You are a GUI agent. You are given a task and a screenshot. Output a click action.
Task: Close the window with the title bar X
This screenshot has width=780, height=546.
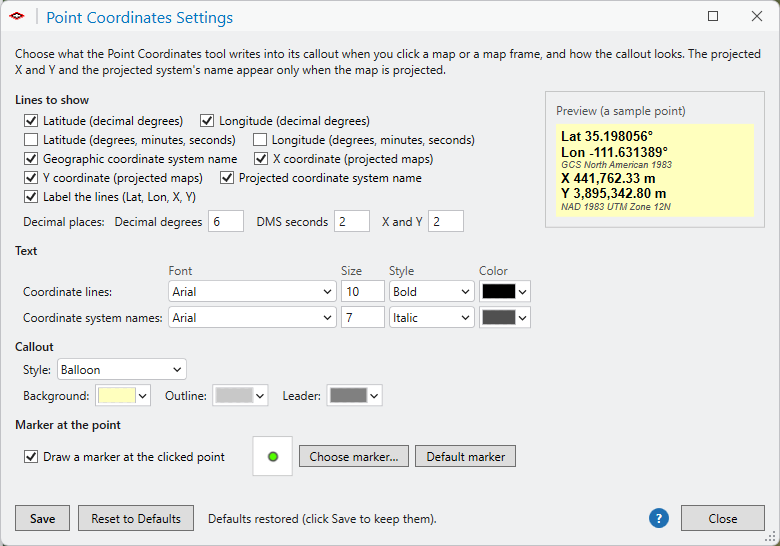click(x=757, y=16)
